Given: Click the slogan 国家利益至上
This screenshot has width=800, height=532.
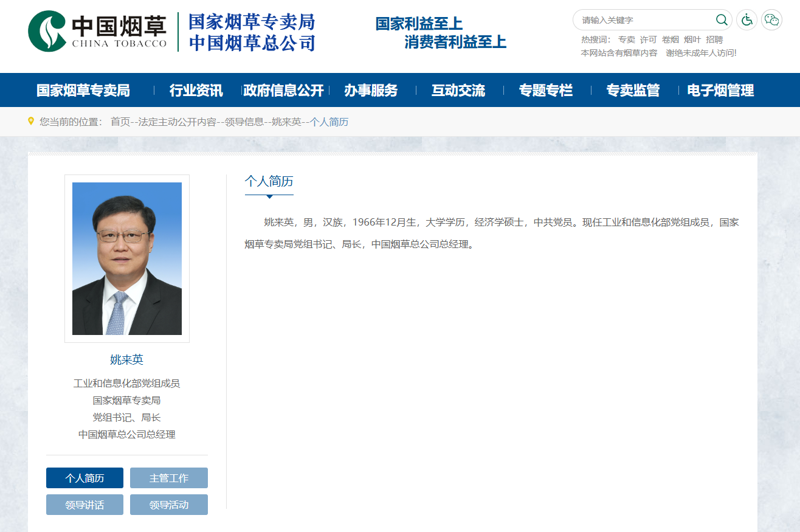Looking at the screenshot, I should (419, 24).
